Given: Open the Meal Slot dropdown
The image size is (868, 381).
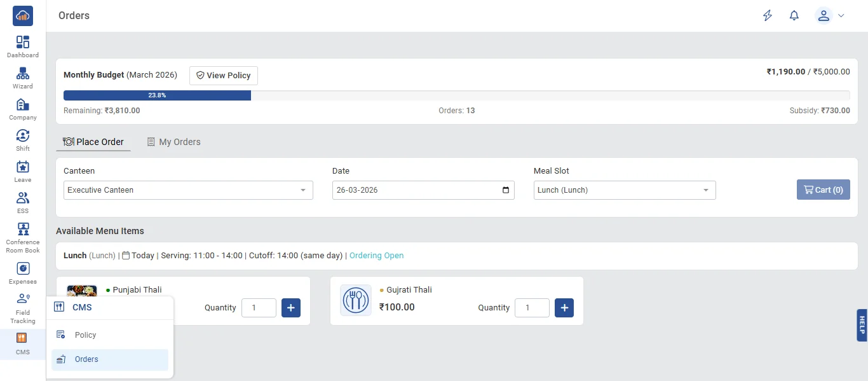Looking at the screenshot, I should (x=625, y=190).
